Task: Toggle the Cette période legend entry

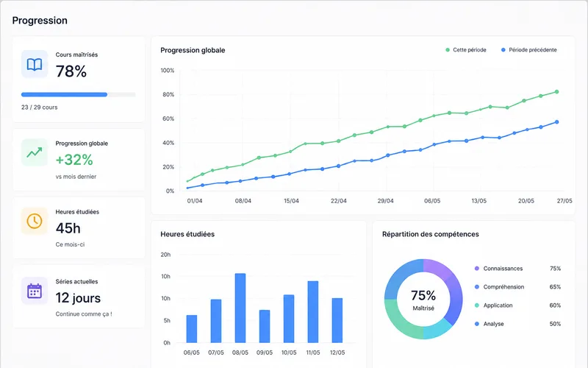Action: [x=466, y=50]
